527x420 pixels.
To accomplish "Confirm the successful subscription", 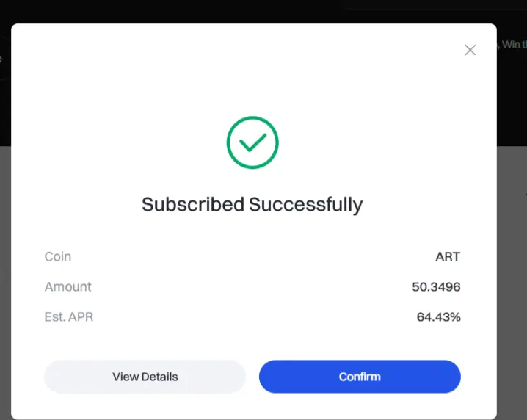I will pos(360,377).
